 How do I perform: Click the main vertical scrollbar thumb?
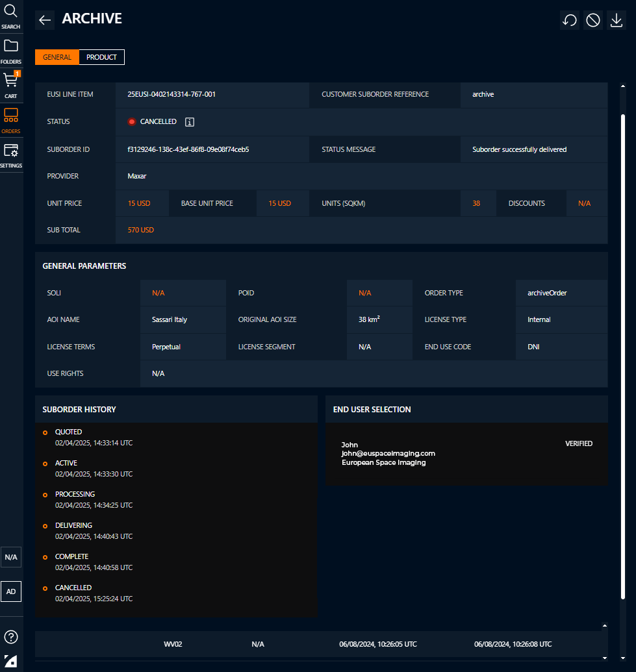point(623,356)
